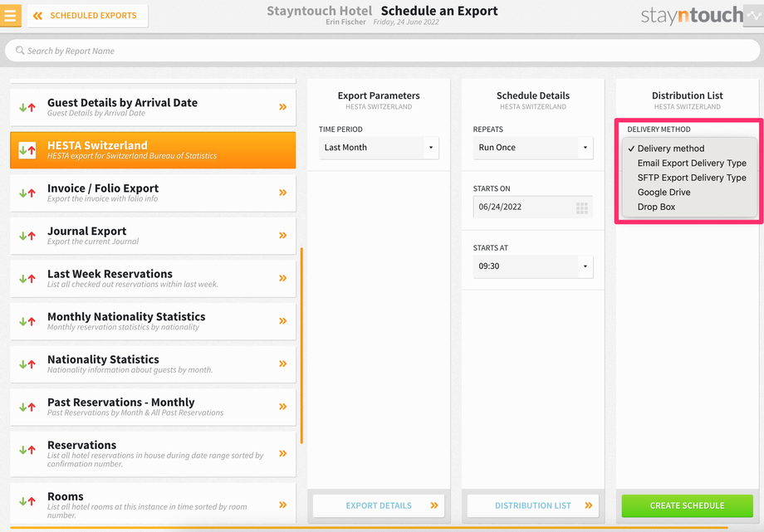Click chevron on Nationality Statistics row
The width and height of the screenshot is (764, 532).
pos(282,364)
